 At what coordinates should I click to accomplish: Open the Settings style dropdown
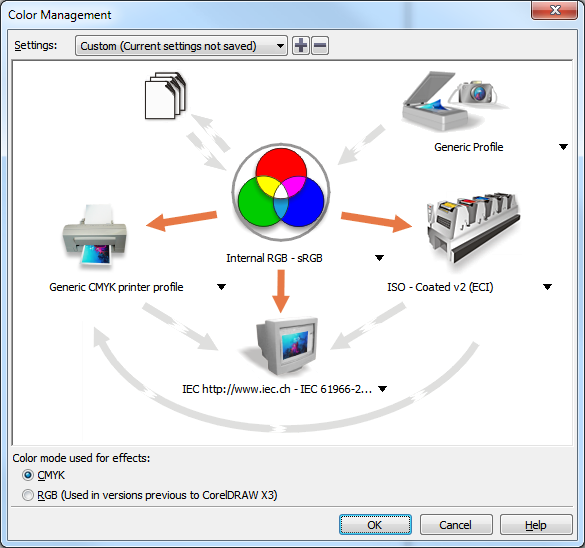[181, 46]
